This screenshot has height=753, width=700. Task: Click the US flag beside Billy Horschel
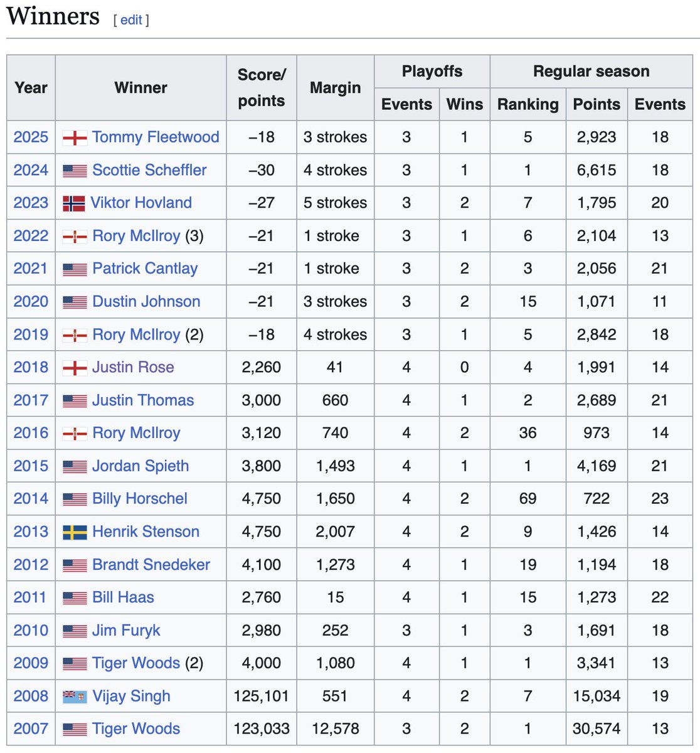coord(75,499)
